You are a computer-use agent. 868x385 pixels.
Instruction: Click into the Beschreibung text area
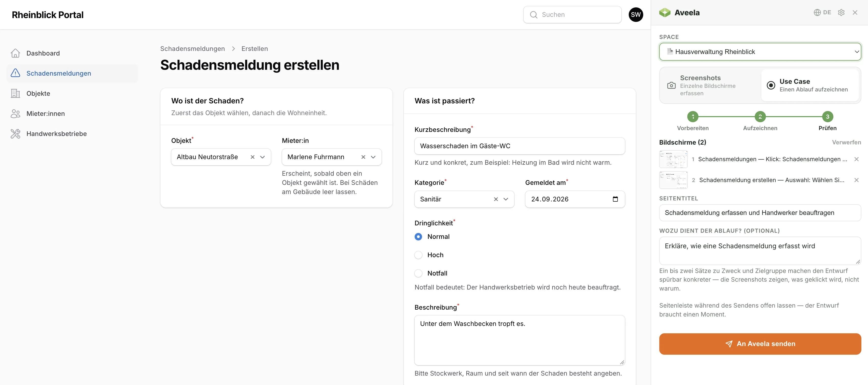pos(519,340)
